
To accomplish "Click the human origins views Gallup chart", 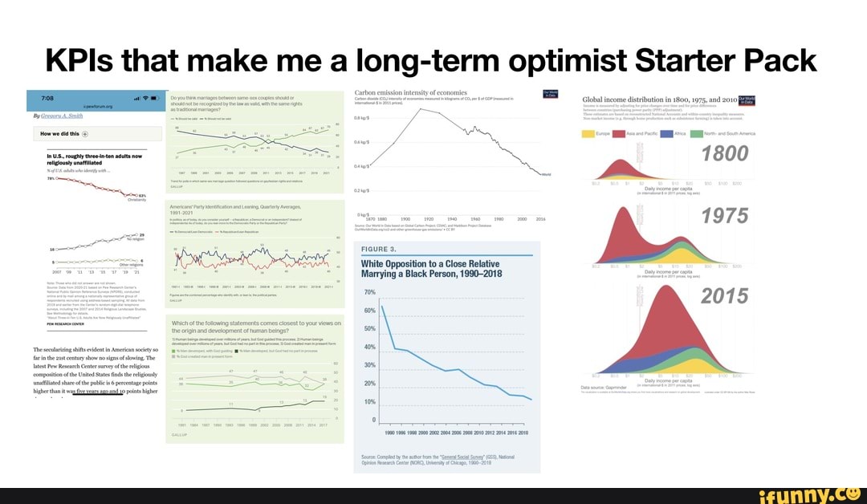I will 257,377.
